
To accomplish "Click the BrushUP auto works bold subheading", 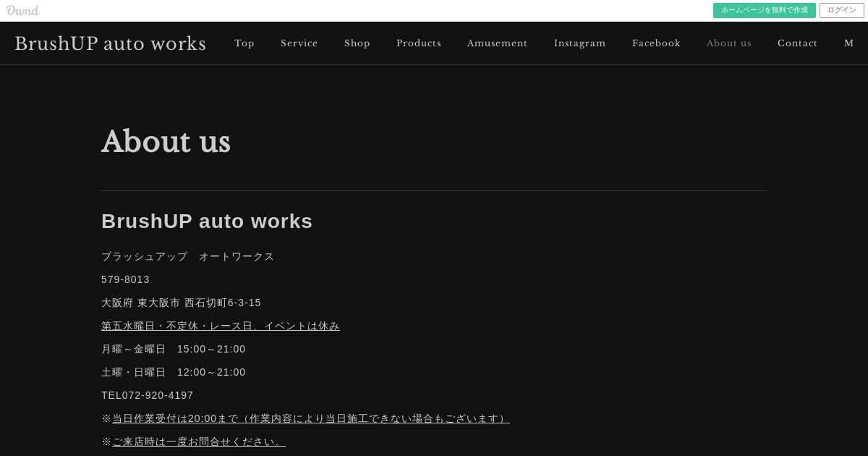I will [x=207, y=221].
